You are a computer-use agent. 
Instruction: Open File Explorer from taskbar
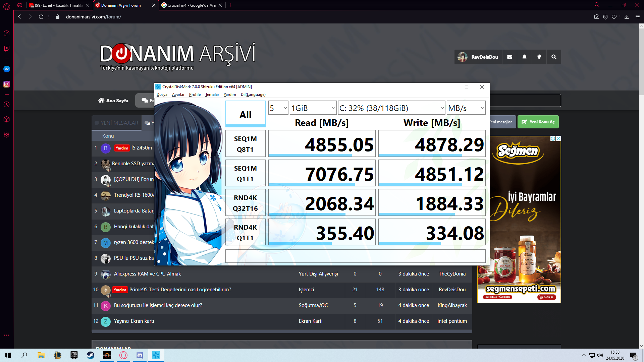tap(41, 355)
